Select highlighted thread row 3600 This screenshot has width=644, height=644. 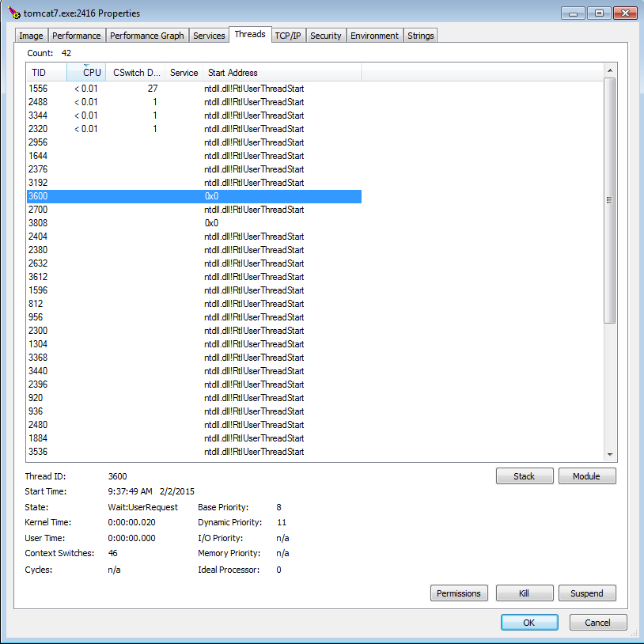coord(194,196)
